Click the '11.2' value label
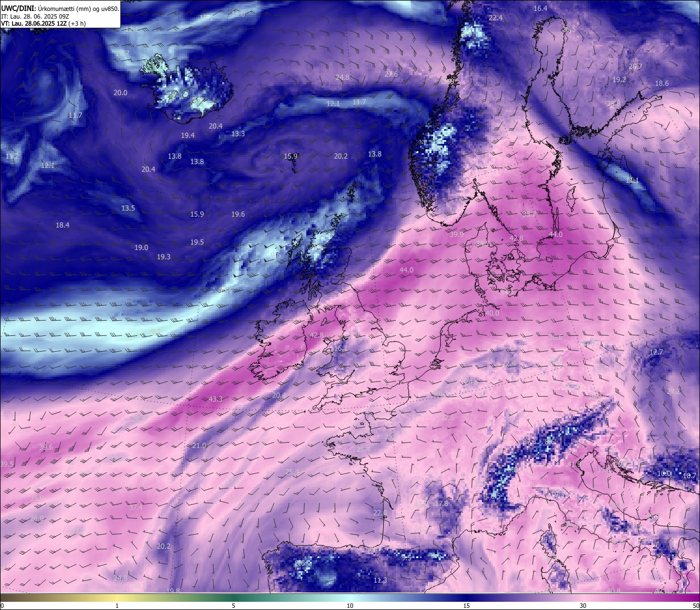 [x=12, y=156]
